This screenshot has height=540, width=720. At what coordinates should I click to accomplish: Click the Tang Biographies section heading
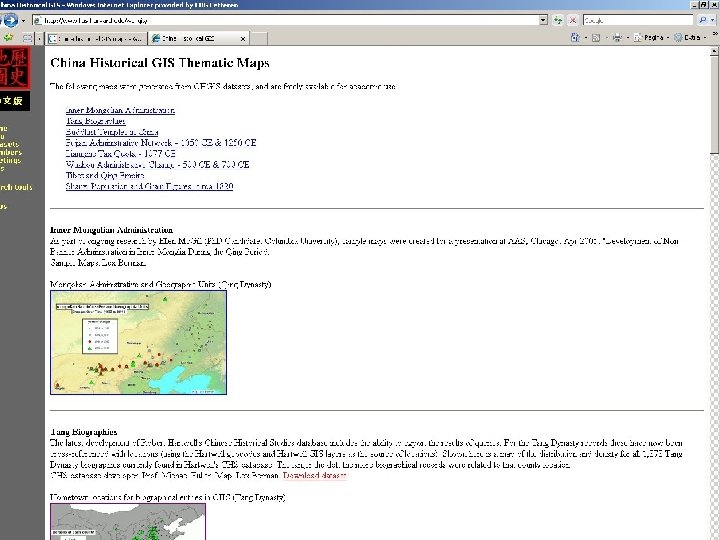(x=84, y=432)
